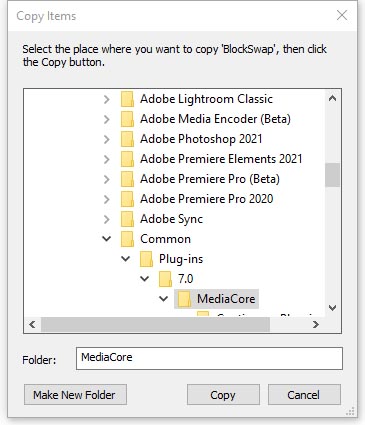Screen dimensions: 365x425
Task: Click the 7.0 folder icon
Action: (165, 279)
